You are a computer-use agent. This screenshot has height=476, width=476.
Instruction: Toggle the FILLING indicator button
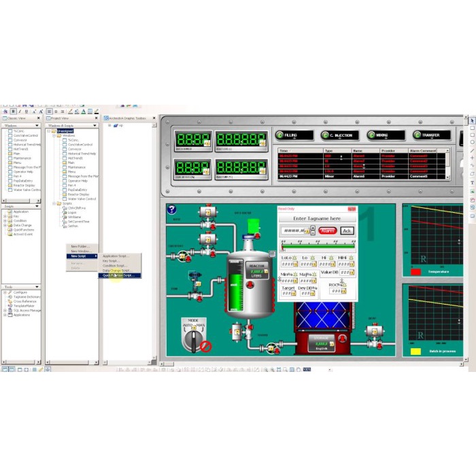[x=294, y=135]
